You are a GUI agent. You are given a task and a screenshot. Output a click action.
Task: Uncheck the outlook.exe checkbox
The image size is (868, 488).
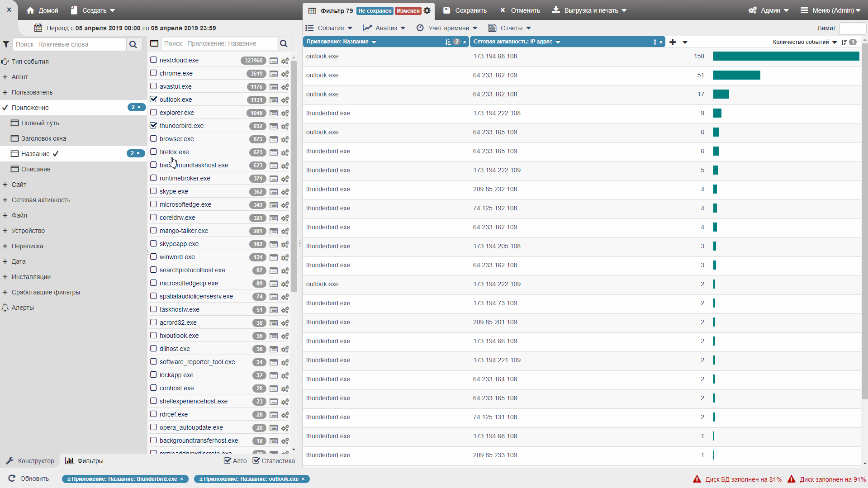pyautogui.click(x=153, y=99)
